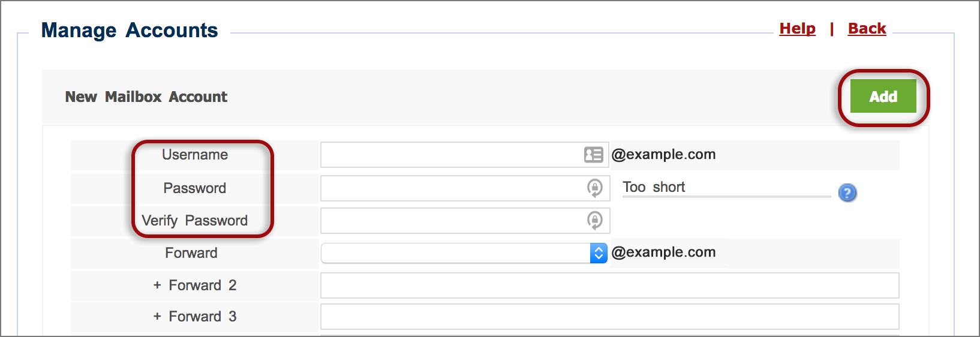Expand the plus sign beside Forward 2
Image resolution: width=980 pixels, height=337 pixels.
pos(157,285)
